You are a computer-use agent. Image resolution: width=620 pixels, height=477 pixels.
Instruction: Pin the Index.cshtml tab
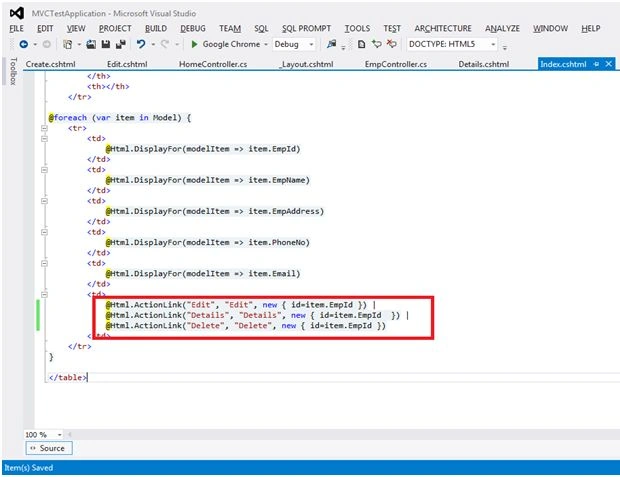[x=596, y=64]
